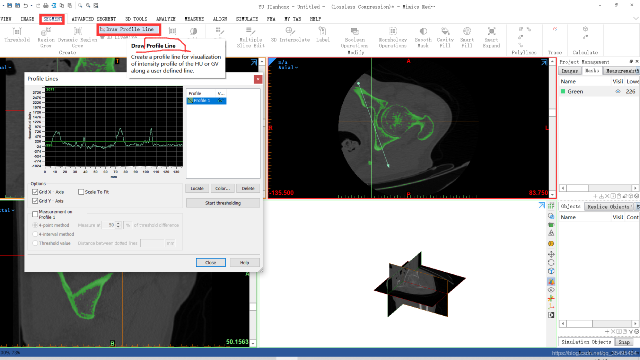Image resolution: width=640 pixels, height=360 pixels.
Task: Open the ANALYZE ribbon tab
Action: (x=166, y=19)
